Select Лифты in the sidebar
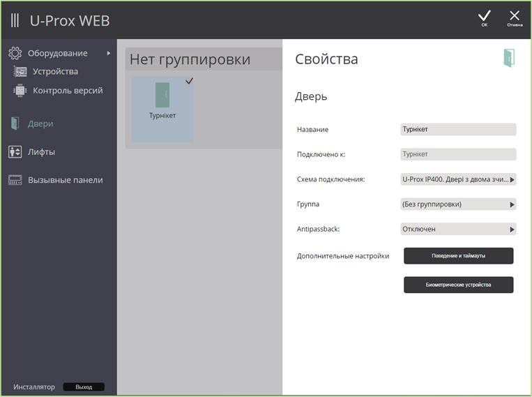Viewport: 532px width, 397px height. click(41, 152)
